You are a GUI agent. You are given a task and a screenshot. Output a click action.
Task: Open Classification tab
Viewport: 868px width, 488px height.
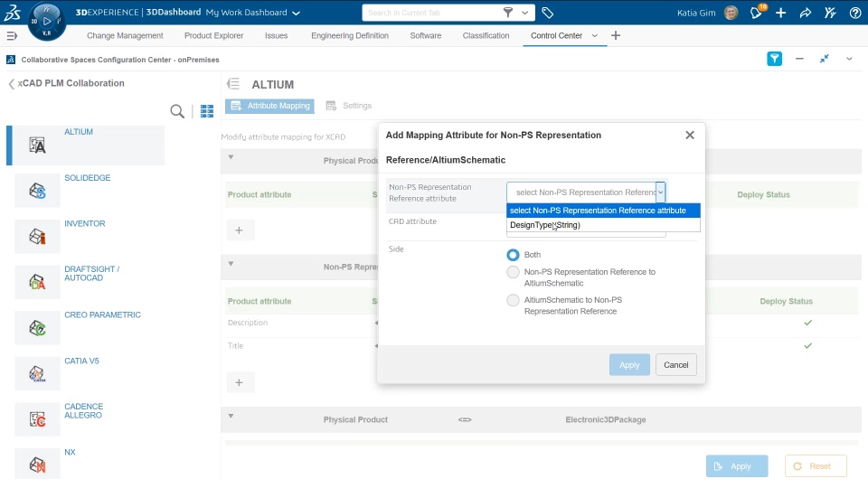[x=486, y=35]
